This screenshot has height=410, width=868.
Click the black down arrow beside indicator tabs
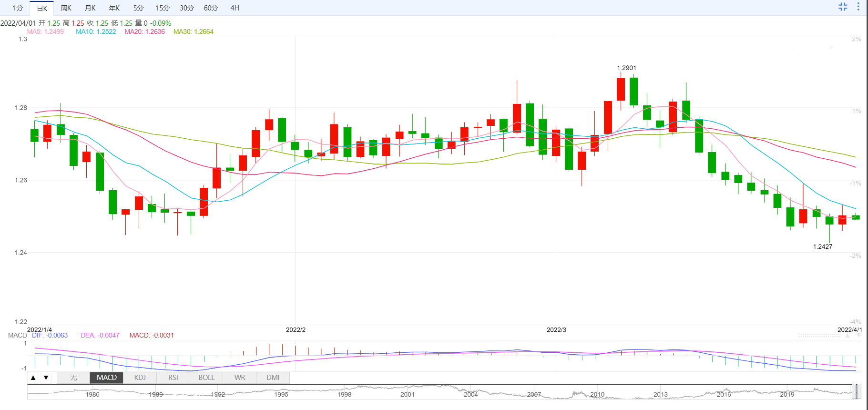pos(46,378)
